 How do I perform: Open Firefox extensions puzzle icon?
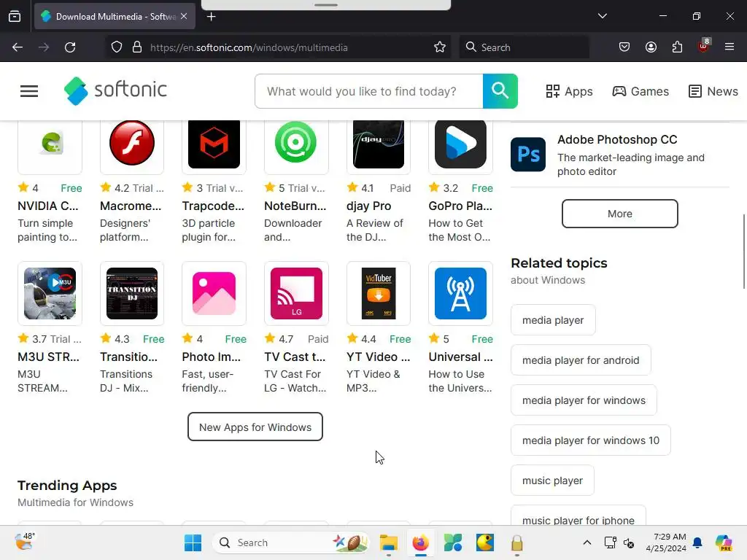677,47
